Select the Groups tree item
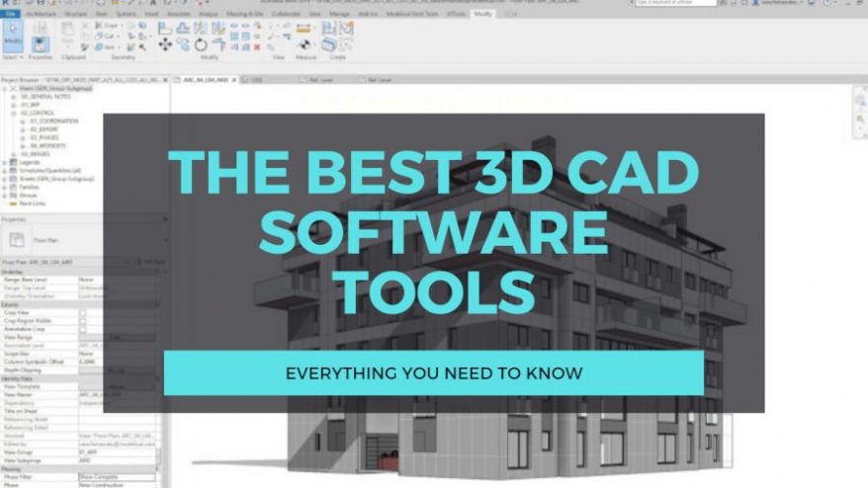The image size is (868, 488). (29, 196)
